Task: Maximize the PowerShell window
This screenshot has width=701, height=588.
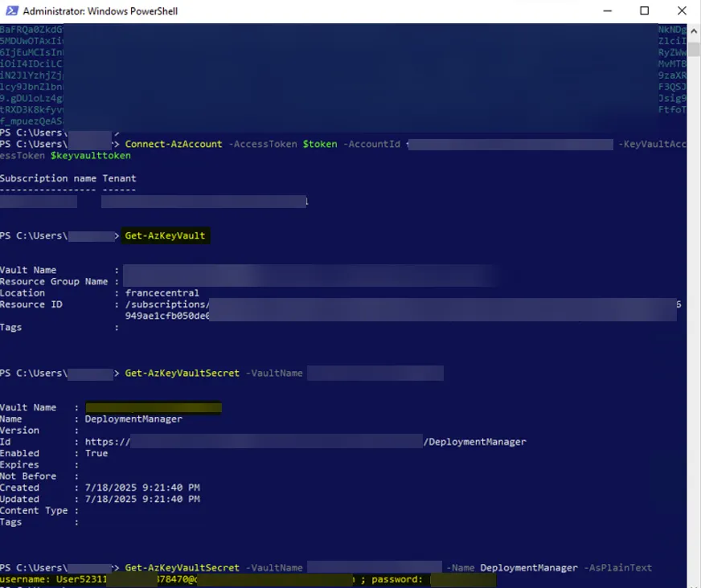Action: point(644,11)
